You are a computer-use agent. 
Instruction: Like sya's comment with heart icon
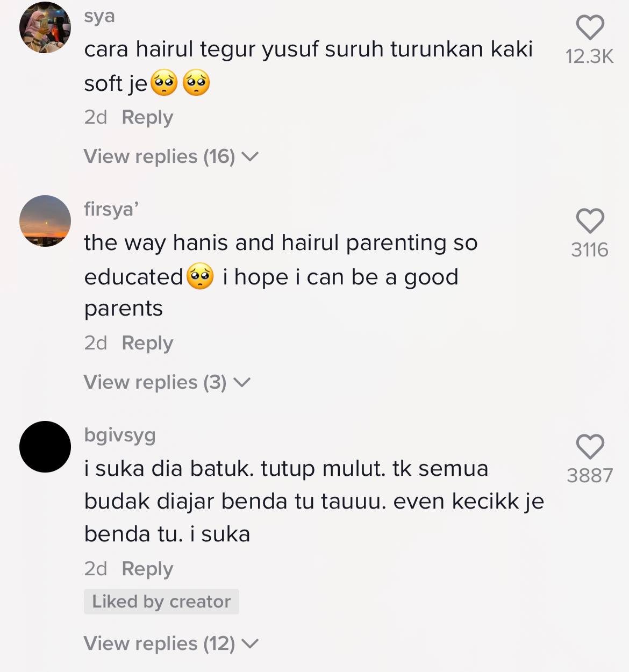coord(590,27)
